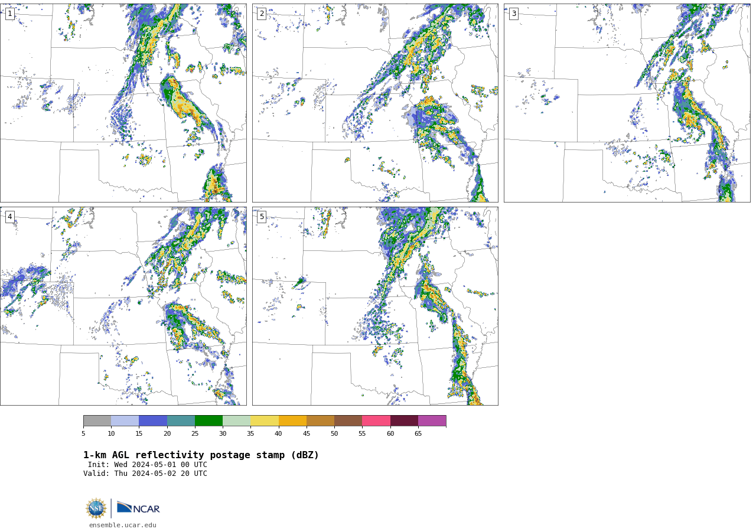Open ensemble member 2 reflectivity map
This screenshot has width=756, height=532.
pos(375,103)
